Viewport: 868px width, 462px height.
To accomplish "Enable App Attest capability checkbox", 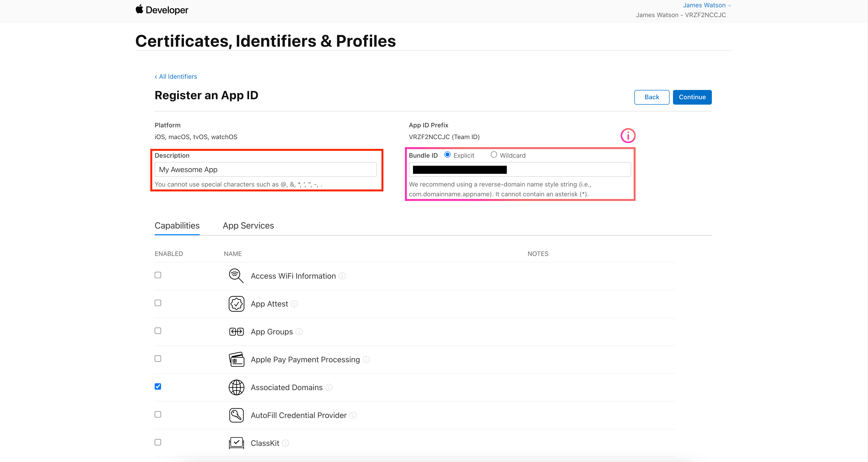I will (x=158, y=303).
